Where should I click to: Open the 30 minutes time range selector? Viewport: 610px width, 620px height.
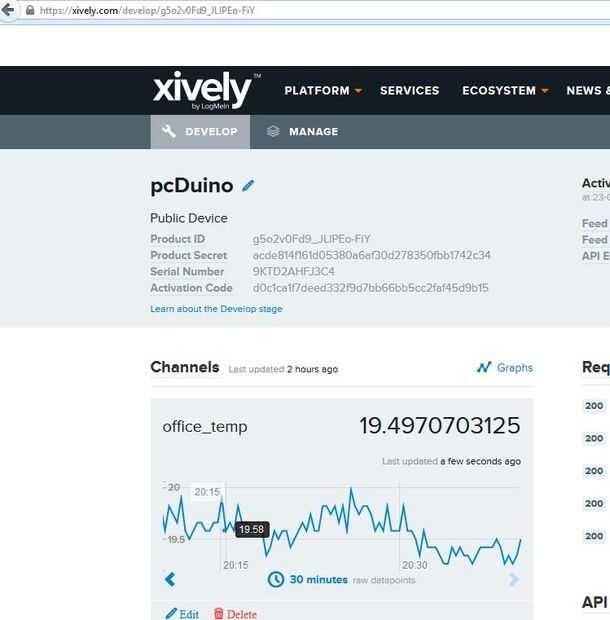click(x=318, y=580)
